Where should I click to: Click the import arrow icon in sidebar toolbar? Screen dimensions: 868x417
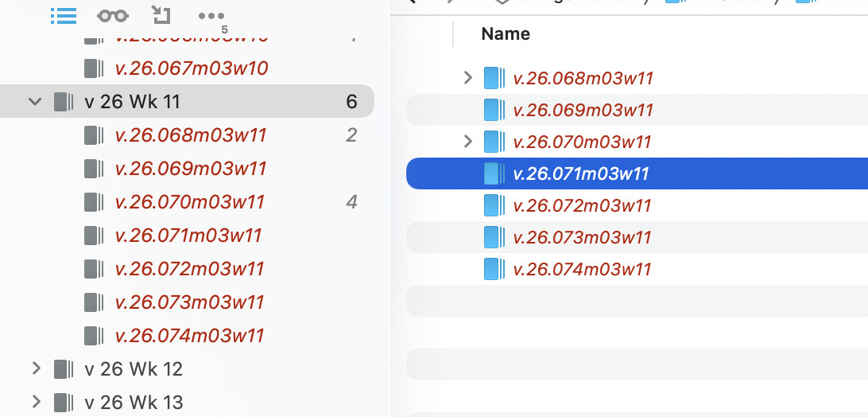(x=161, y=14)
